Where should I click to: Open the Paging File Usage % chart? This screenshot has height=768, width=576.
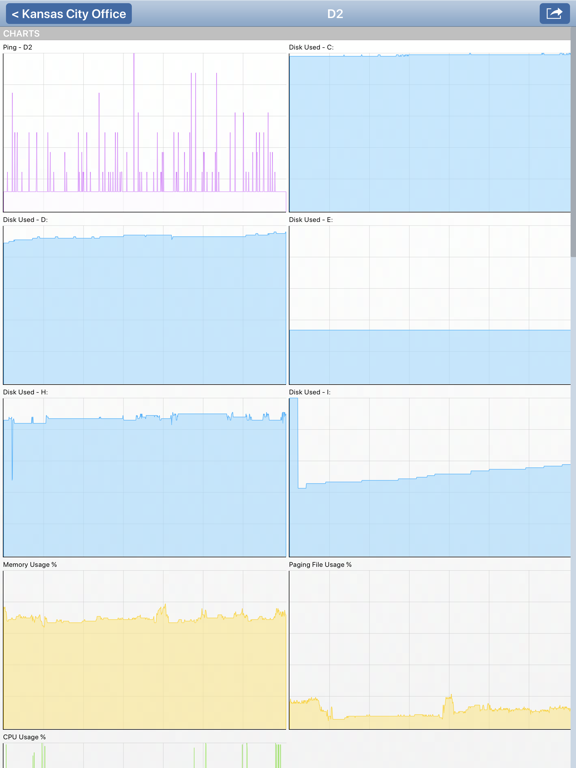click(430, 650)
